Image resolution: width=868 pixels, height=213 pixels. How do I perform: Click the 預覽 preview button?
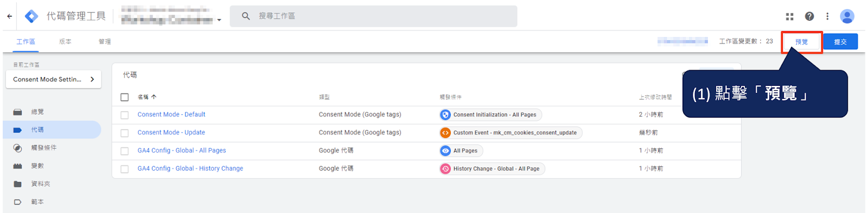coord(802,42)
